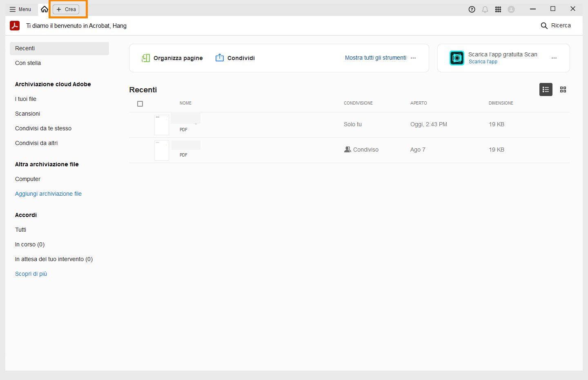588x380 pixels.
Task: Open I tuoi file in the sidebar
Action: click(26, 99)
